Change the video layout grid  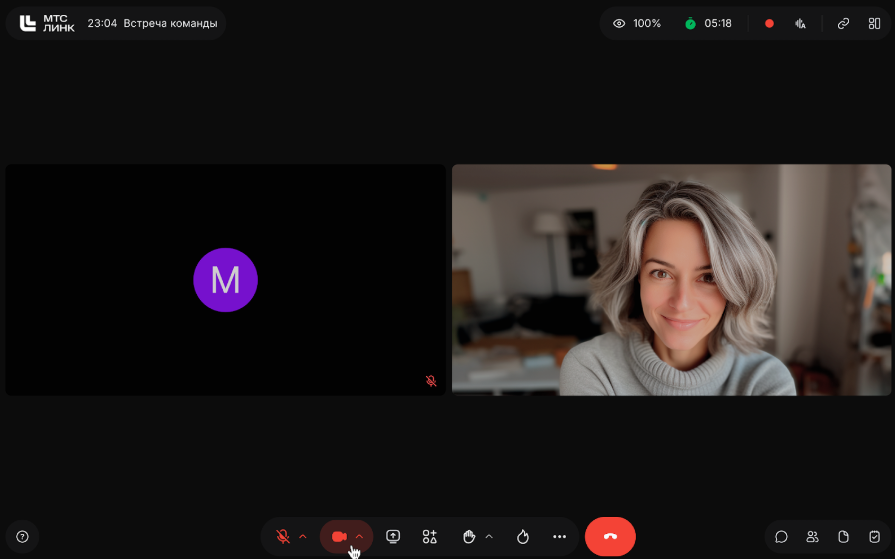[x=874, y=23]
